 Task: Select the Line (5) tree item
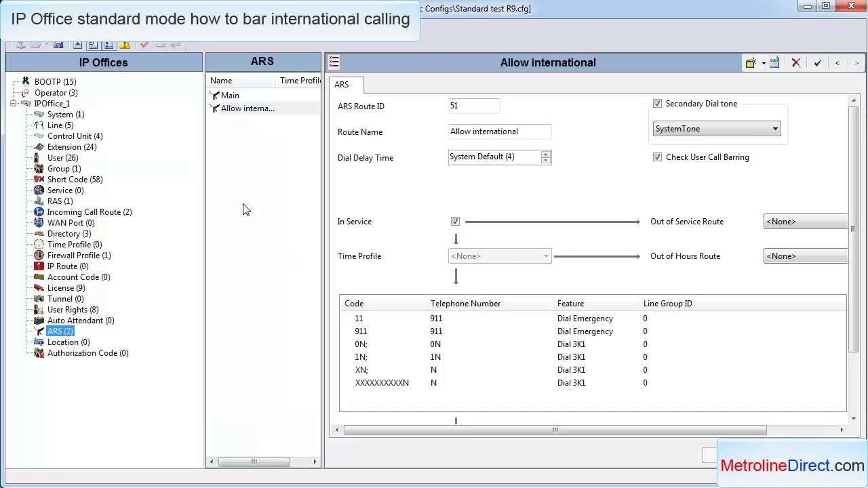60,125
